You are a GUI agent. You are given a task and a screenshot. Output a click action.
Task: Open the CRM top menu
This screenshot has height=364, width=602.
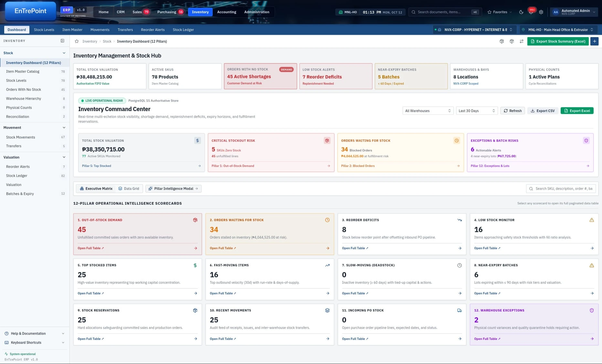121,12
